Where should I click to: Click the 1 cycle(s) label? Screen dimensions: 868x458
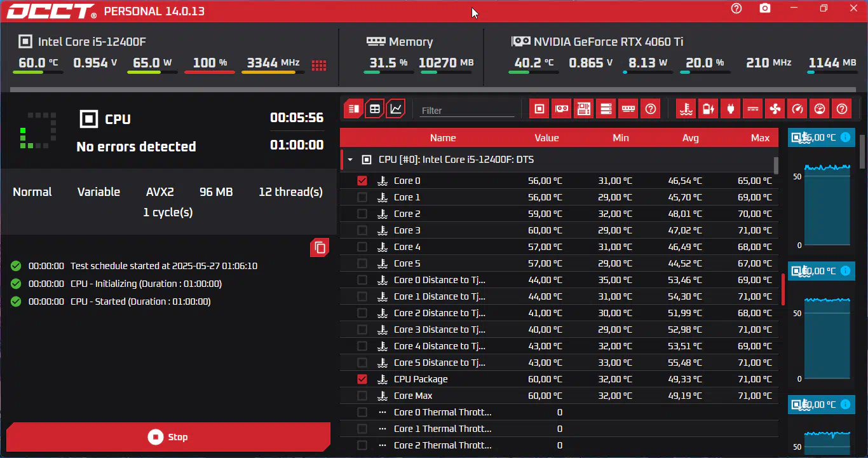point(168,212)
